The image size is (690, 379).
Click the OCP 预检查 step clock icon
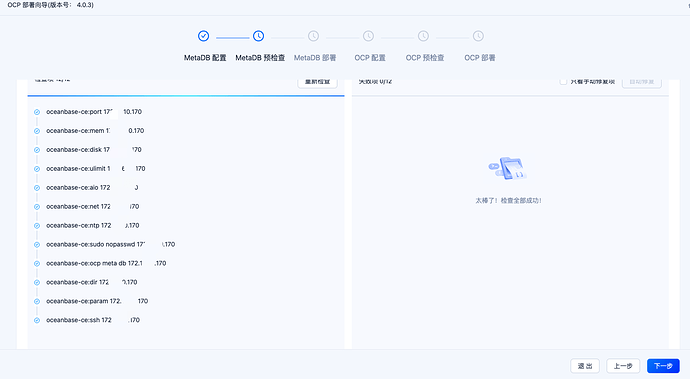pos(423,36)
